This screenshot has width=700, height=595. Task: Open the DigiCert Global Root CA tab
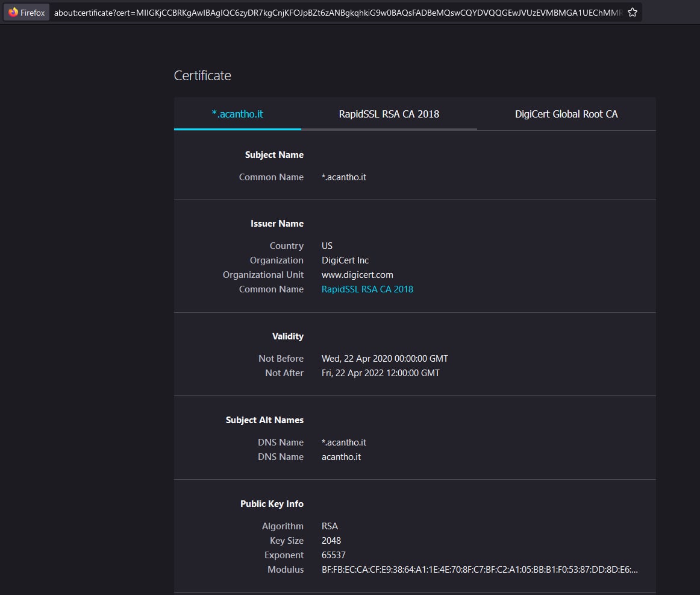click(566, 114)
